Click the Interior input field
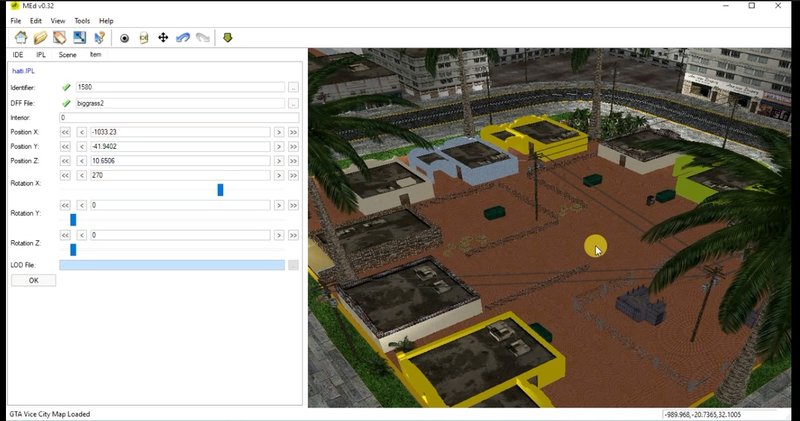Screen dimensions: 800x421 coord(179,117)
